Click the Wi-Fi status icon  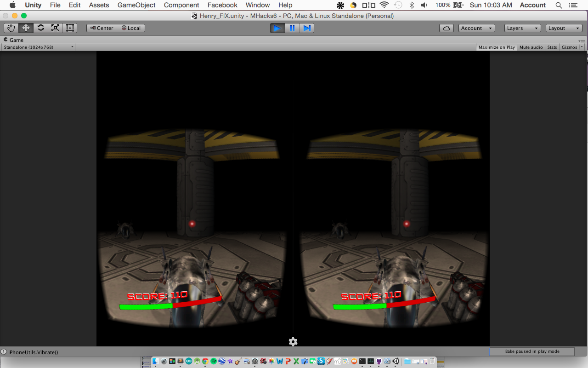pos(384,5)
